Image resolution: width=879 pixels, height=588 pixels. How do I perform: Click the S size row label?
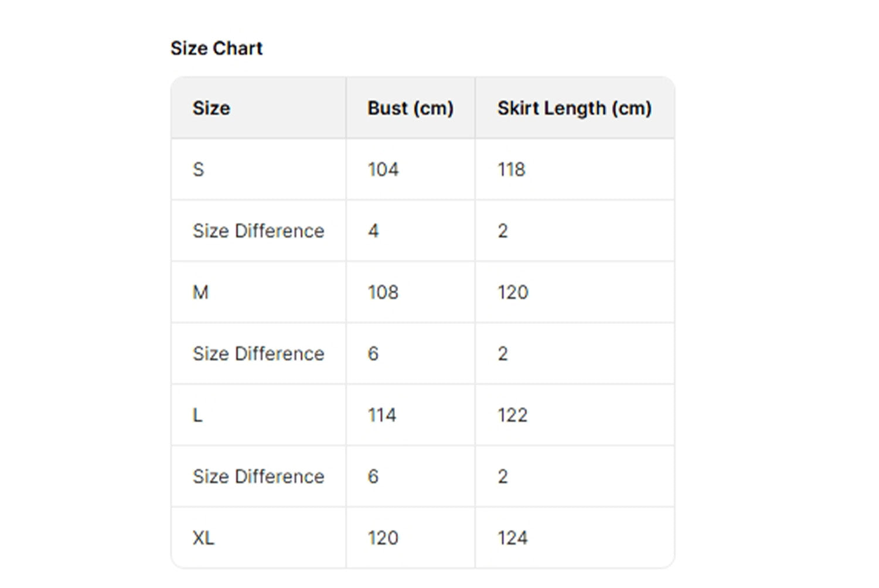point(199,170)
